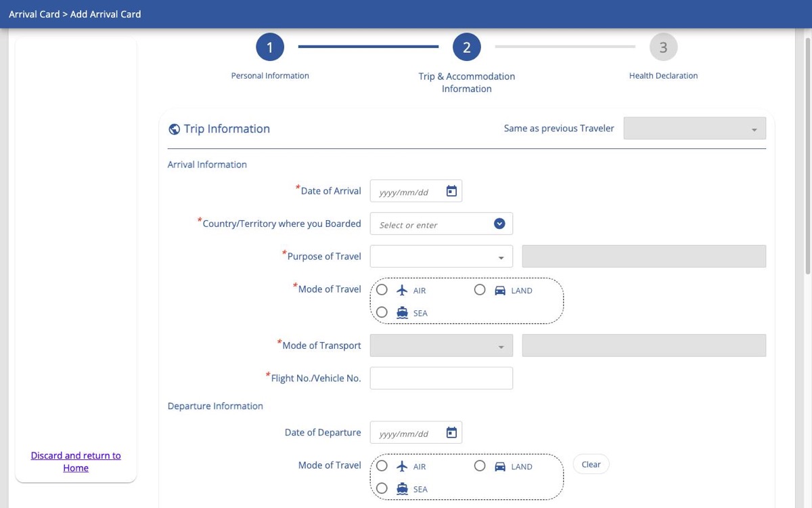
Task: Click the car icon in arrival Mode of Travel
Action: point(500,291)
